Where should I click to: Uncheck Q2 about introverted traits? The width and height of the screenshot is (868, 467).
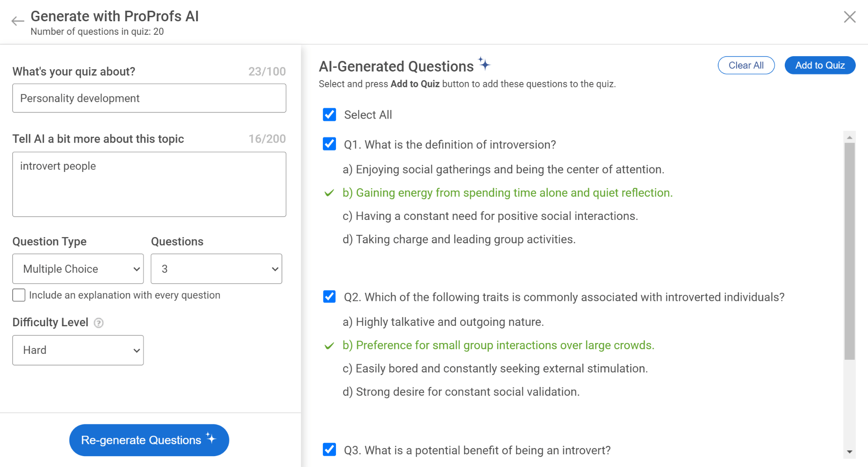pos(329,297)
